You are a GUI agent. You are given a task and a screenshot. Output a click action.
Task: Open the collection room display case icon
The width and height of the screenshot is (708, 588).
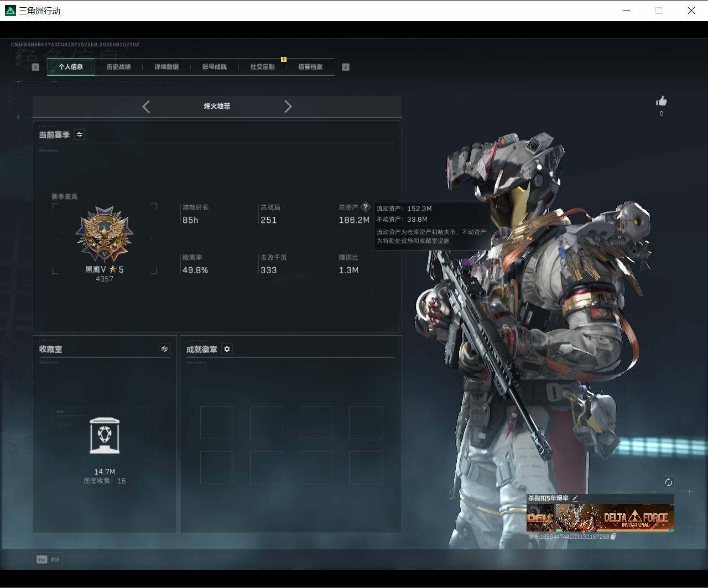105,435
